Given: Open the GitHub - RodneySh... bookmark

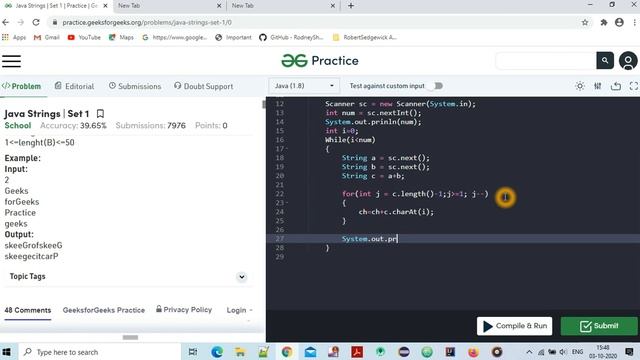Looking at the screenshot, I should [291, 37].
